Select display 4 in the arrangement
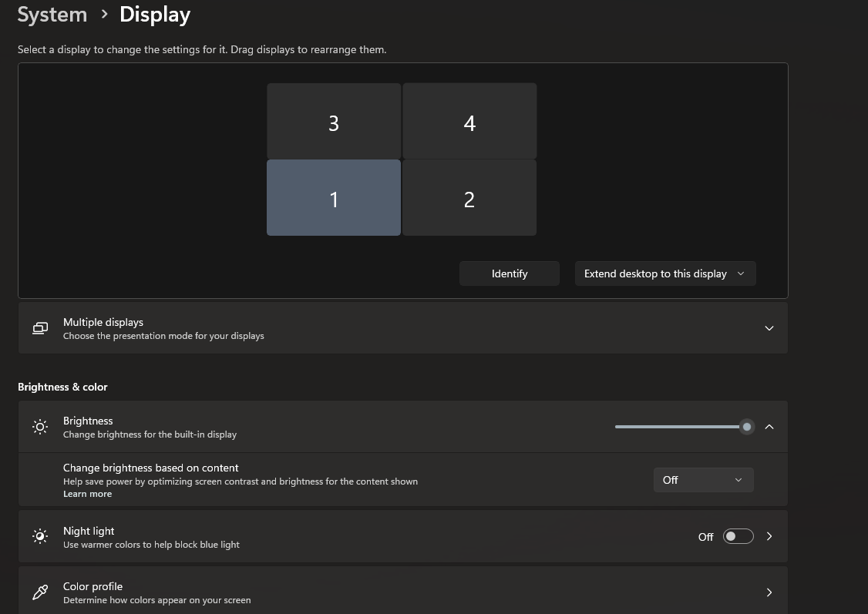This screenshot has height=614, width=868. [469, 122]
